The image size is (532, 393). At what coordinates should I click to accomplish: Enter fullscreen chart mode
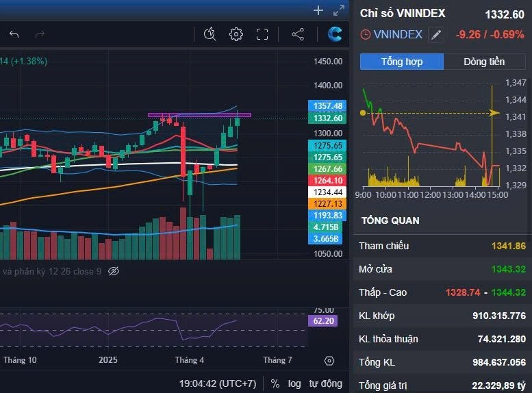(x=262, y=34)
